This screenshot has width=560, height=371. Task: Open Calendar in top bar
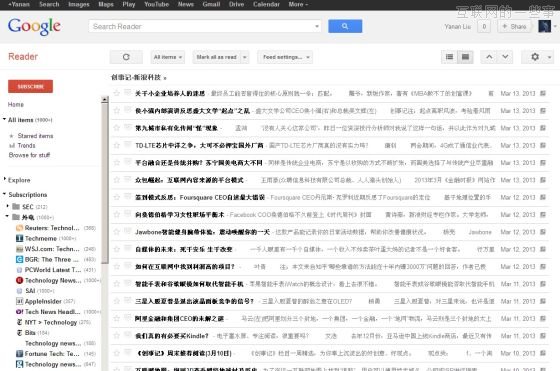pos(266,4)
